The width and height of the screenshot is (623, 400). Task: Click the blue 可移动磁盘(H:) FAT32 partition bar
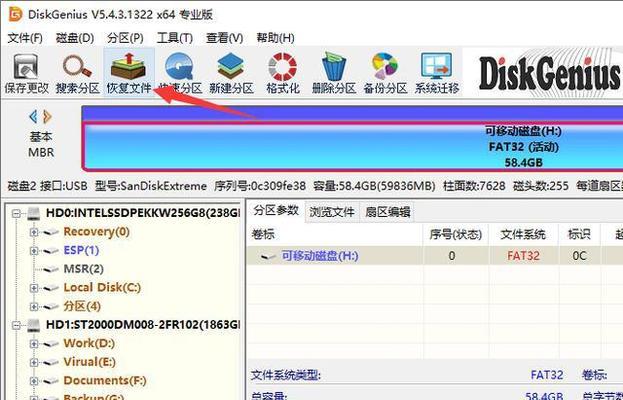(354, 147)
